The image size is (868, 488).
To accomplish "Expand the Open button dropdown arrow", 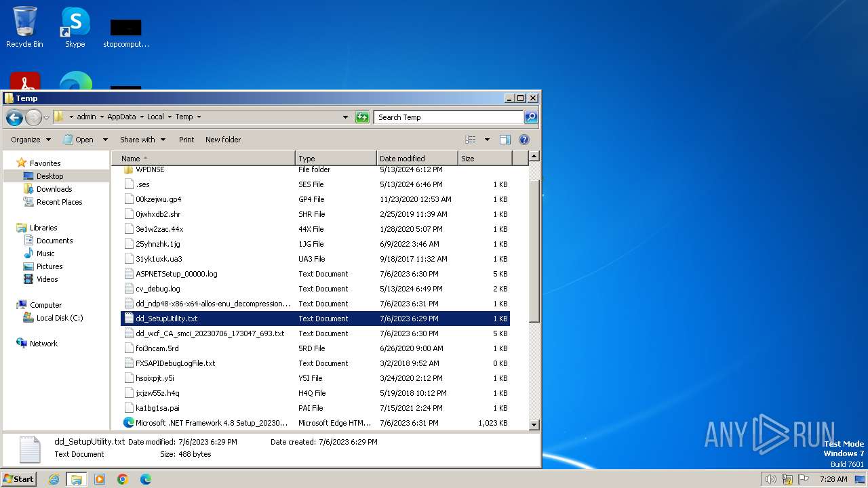I will [x=105, y=140].
